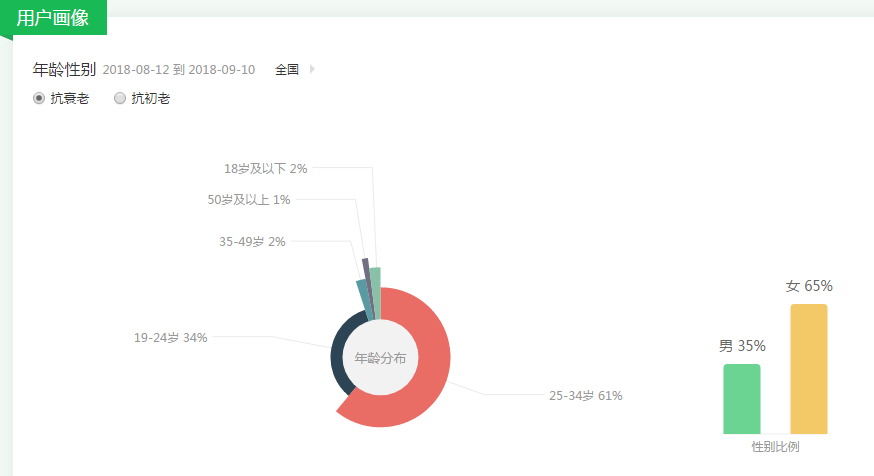Click the 年龄性别 section heading
The width and height of the screenshot is (874, 476).
tap(64, 69)
